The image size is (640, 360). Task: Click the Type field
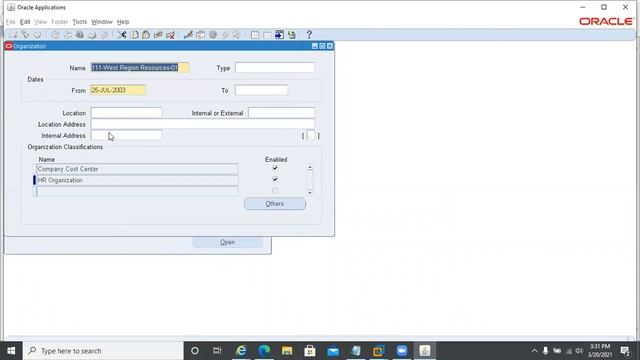pos(275,68)
